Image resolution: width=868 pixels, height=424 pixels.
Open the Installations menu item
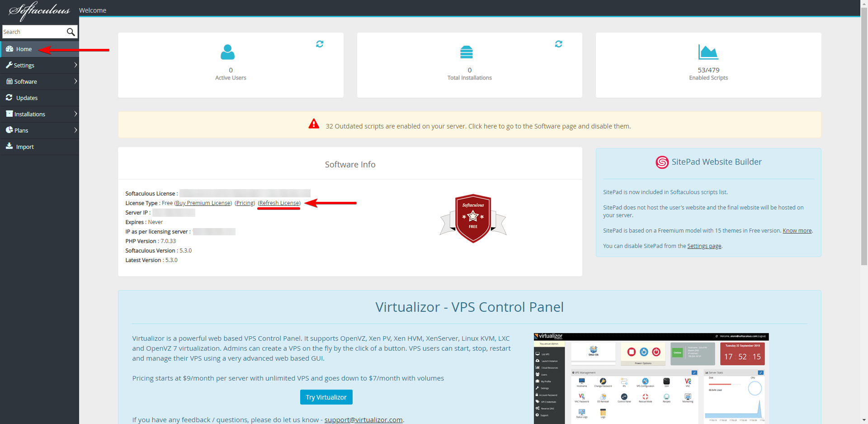tap(39, 114)
